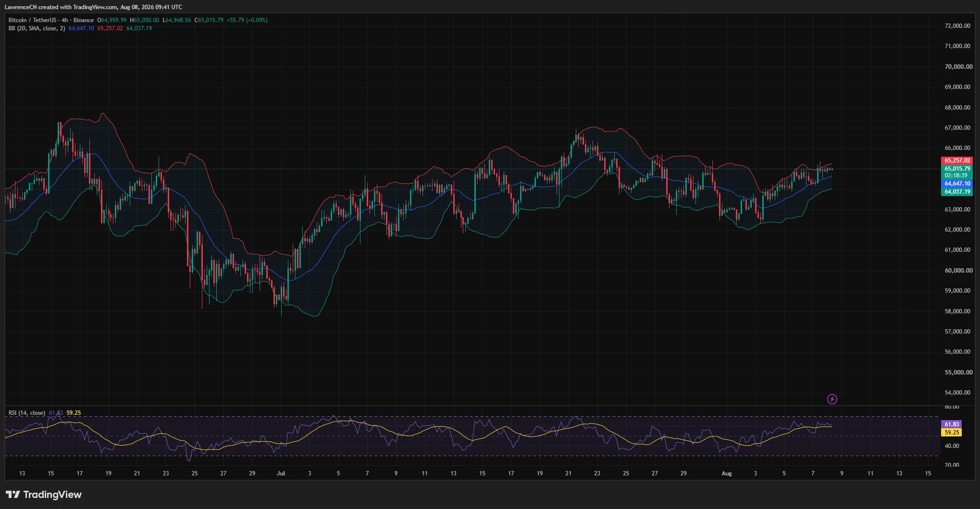Click the BB (20, SMA, close, 2) indicator label

pos(37,28)
